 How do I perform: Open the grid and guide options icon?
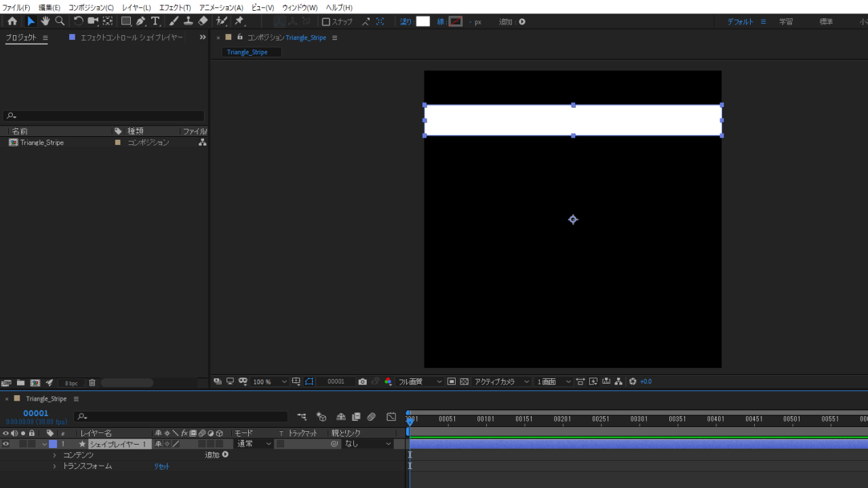click(296, 382)
